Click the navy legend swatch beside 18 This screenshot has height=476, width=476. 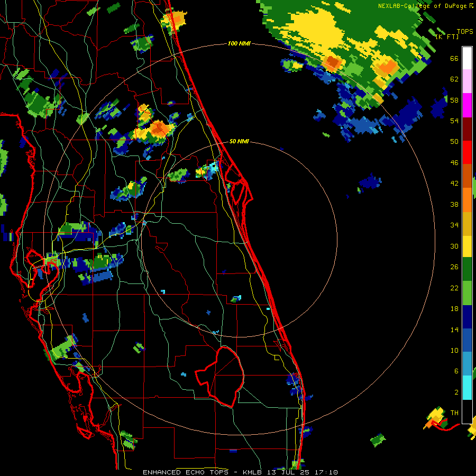pos(467,317)
